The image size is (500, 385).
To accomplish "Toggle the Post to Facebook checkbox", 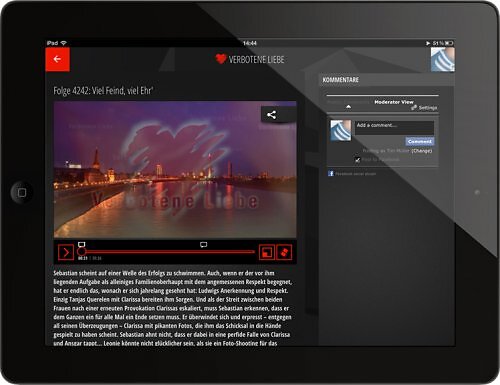I will pos(358,160).
